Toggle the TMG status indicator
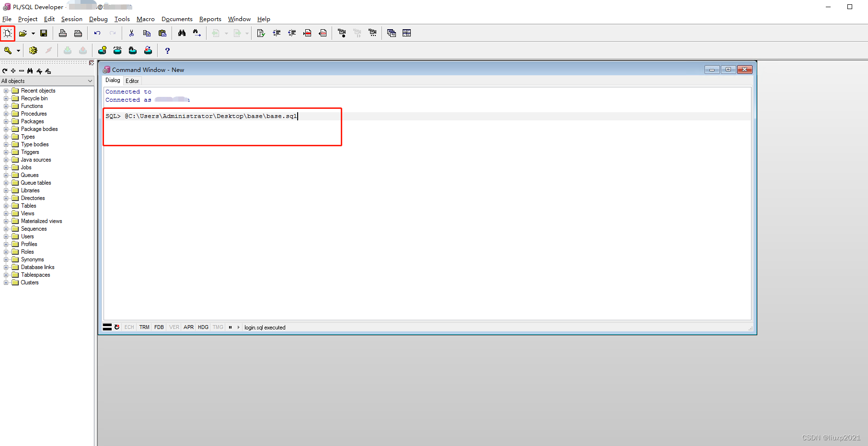 (218, 328)
